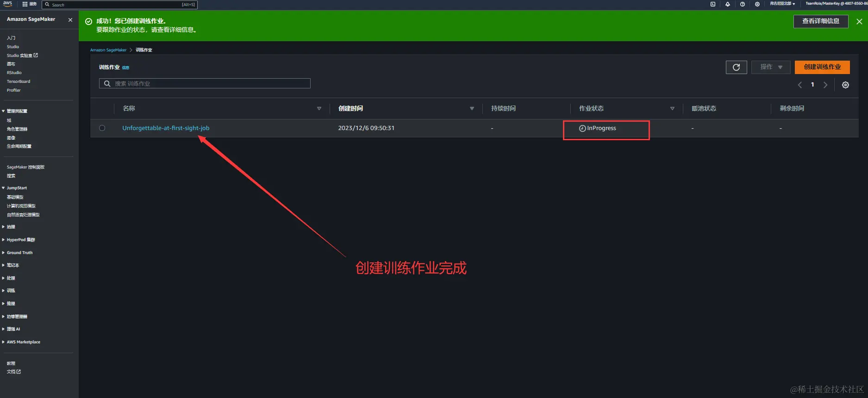Click the 创建训练作业 button
This screenshot has width=868, height=398.
click(x=822, y=67)
